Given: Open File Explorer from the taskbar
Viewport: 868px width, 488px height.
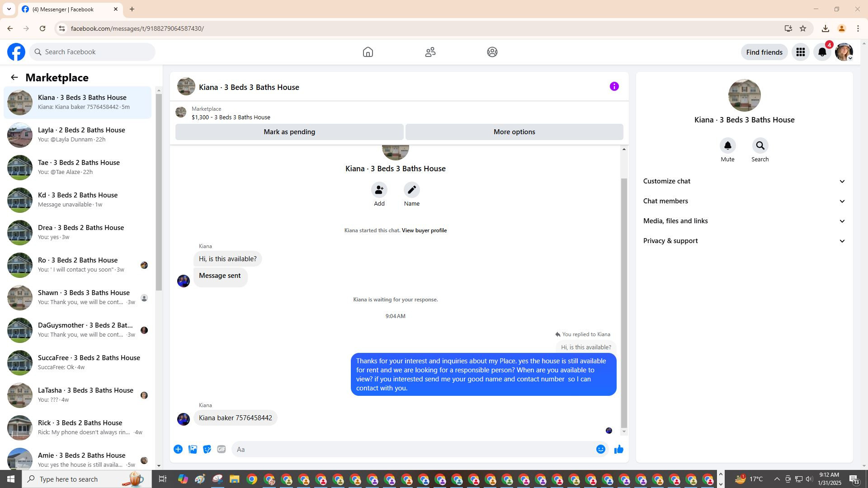Looking at the screenshot, I should (234, 479).
